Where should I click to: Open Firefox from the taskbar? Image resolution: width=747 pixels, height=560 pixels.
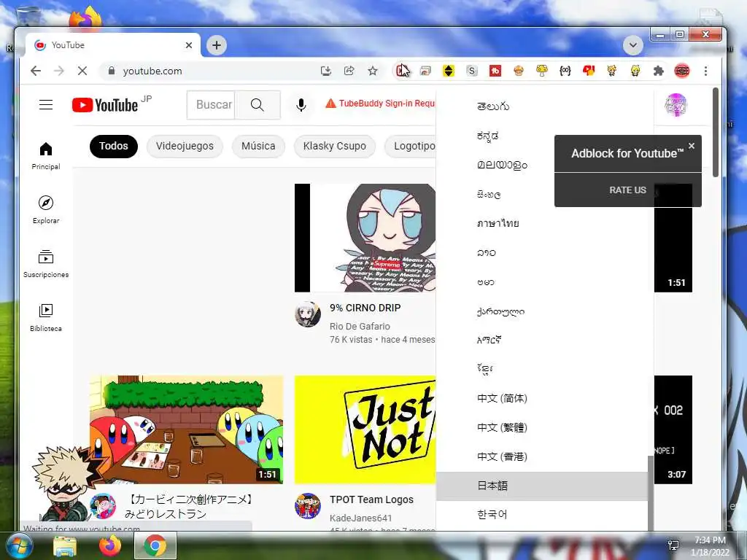coord(110,545)
